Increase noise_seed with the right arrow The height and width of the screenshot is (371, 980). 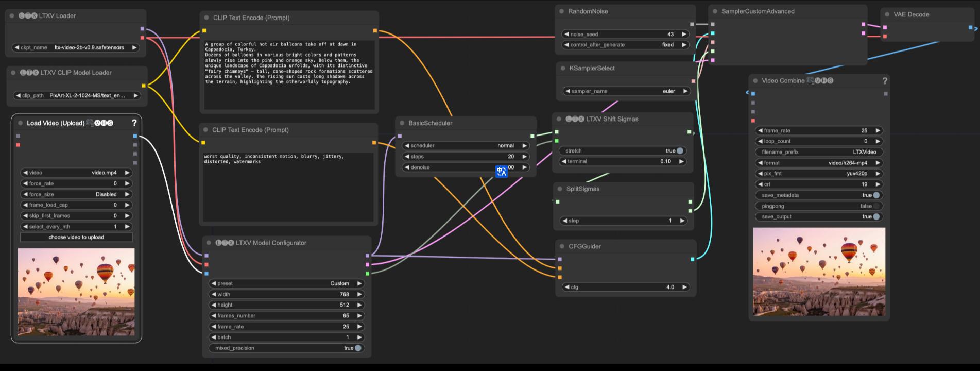684,35
